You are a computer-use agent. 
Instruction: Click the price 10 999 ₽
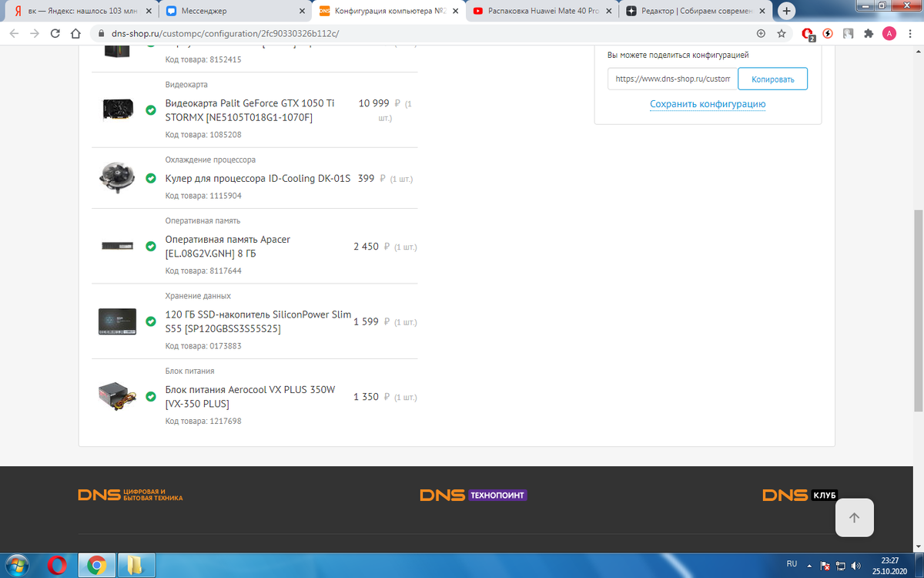pos(380,103)
